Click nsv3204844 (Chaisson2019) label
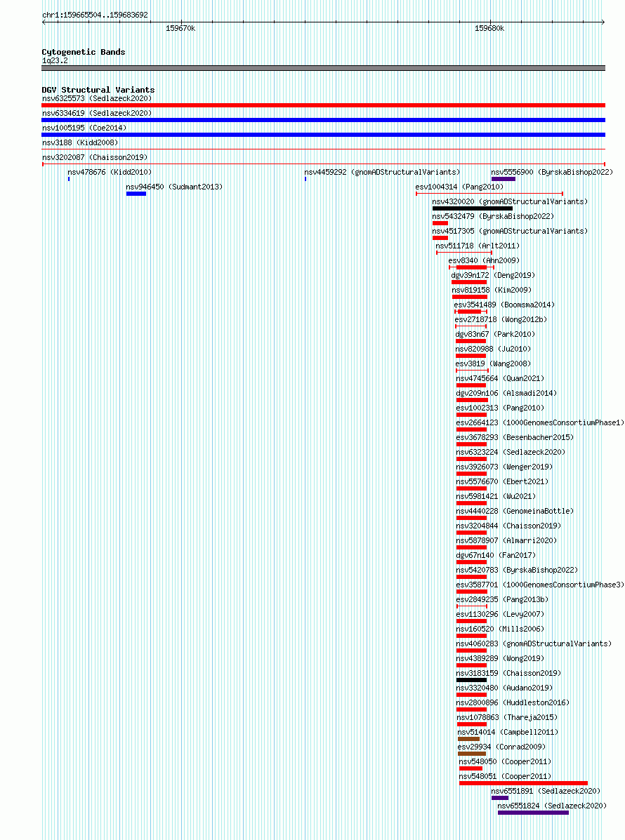The width and height of the screenshot is (625, 840). tap(508, 526)
